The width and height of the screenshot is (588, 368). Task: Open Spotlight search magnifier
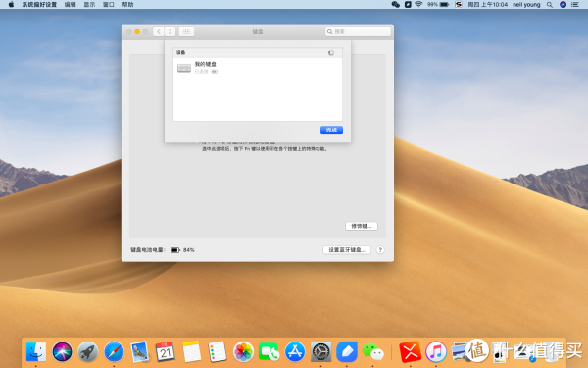pos(550,5)
